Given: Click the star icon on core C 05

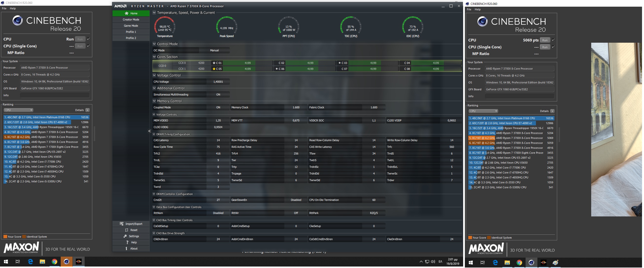Looking at the screenshot, I should pyautogui.click(x=214, y=69).
